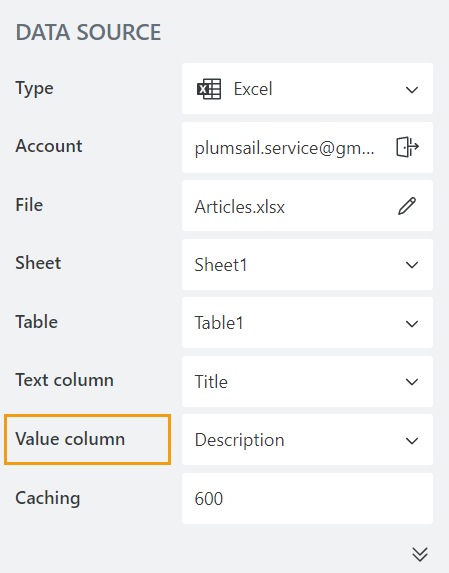Click the Text column label
Viewport: 449px width, 573px height.
(64, 380)
